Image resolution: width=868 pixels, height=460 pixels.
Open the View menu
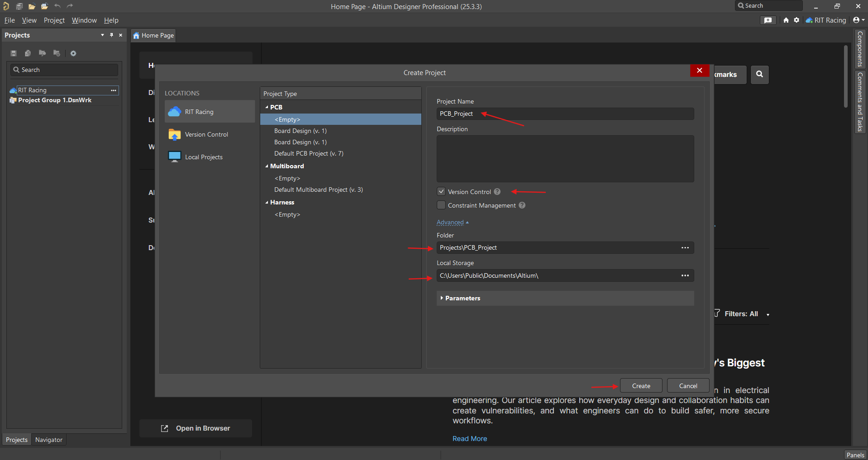[29, 20]
